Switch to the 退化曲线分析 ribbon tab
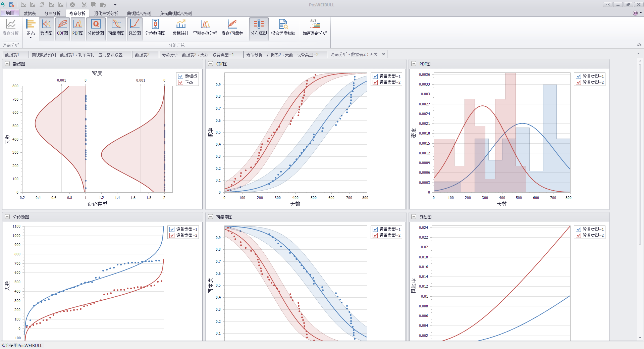This screenshot has height=349, width=644. pyautogui.click(x=106, y=13)
